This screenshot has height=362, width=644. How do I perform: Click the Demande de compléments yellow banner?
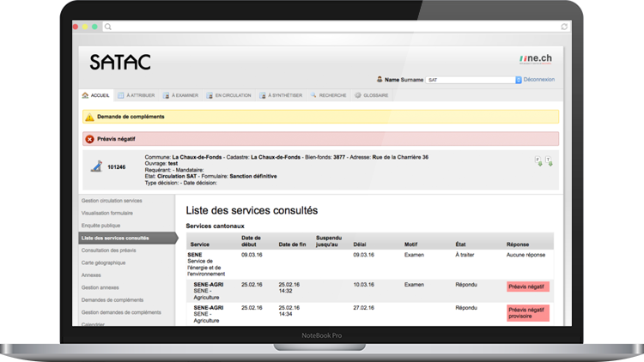point(321,117)
